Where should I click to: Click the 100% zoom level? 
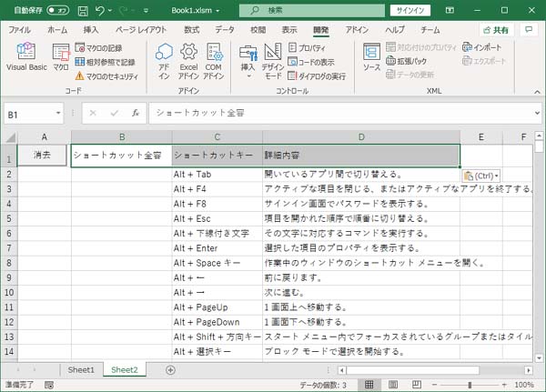click(524, 385)
